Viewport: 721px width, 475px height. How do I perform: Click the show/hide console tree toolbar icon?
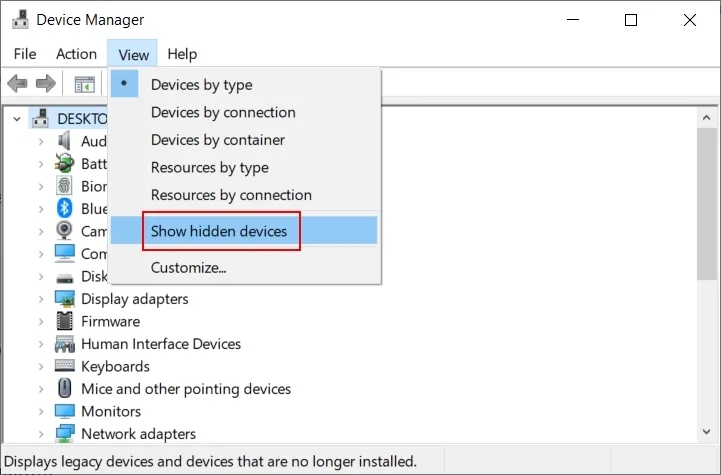pyautogui.click(x=85, y=85)
